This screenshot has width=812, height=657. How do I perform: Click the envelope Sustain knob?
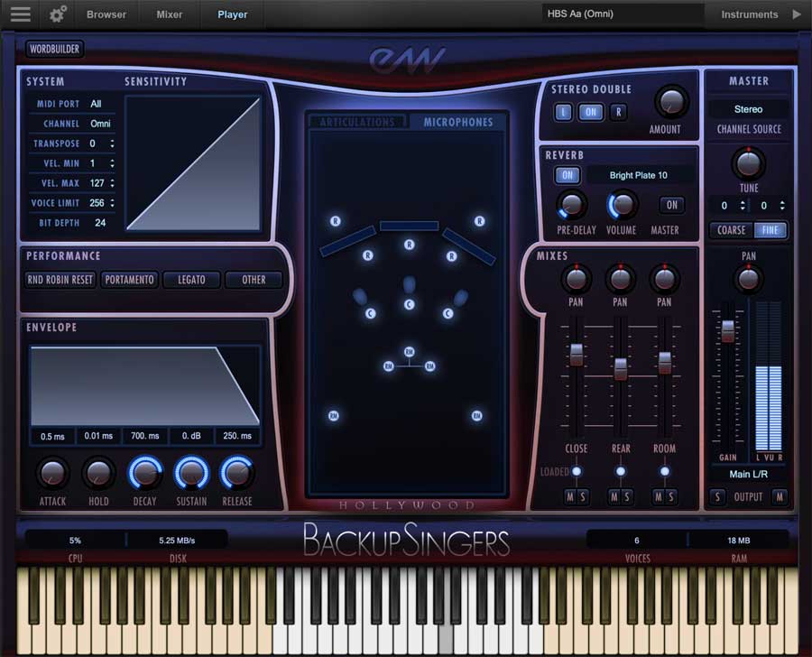191,473
